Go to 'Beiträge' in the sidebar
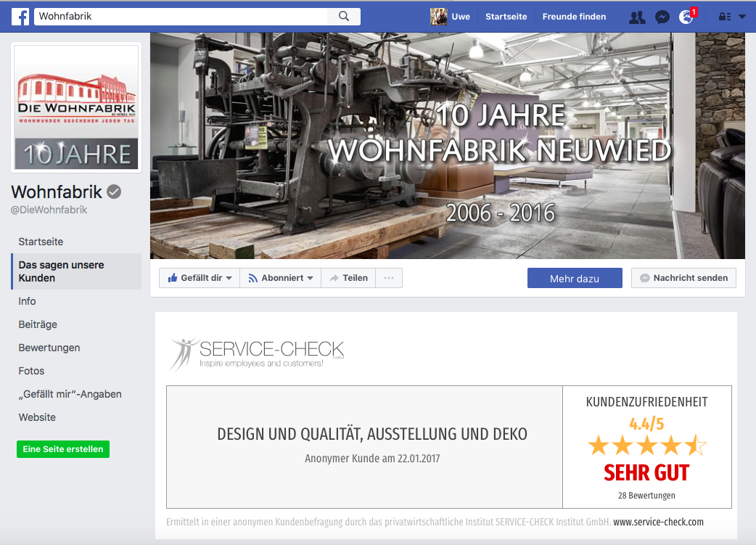The height and width of the screenshot is (545, 756). pyautogui.click(x=38, y=324)
